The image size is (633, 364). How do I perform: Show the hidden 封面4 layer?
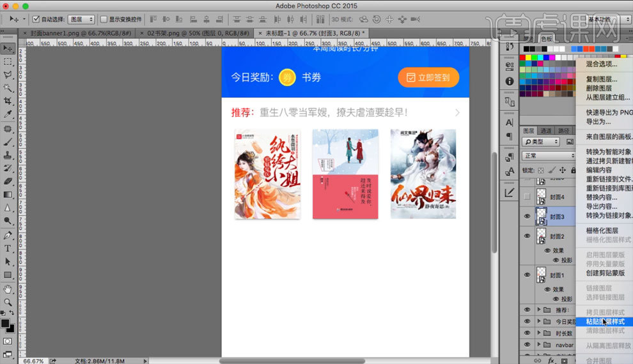click(x=527, y=197)
